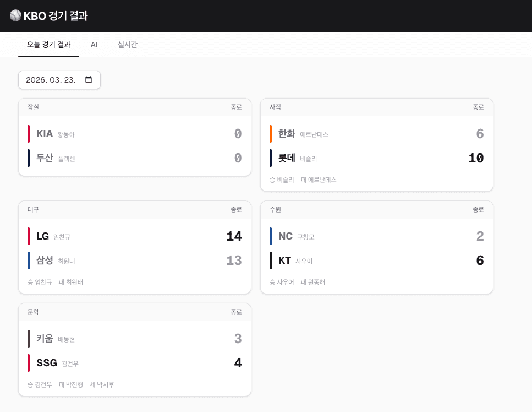Click the 종료 status on 문학 card
Screen dimensions: 532x412
pyautogui.click(x=236, y=312)
